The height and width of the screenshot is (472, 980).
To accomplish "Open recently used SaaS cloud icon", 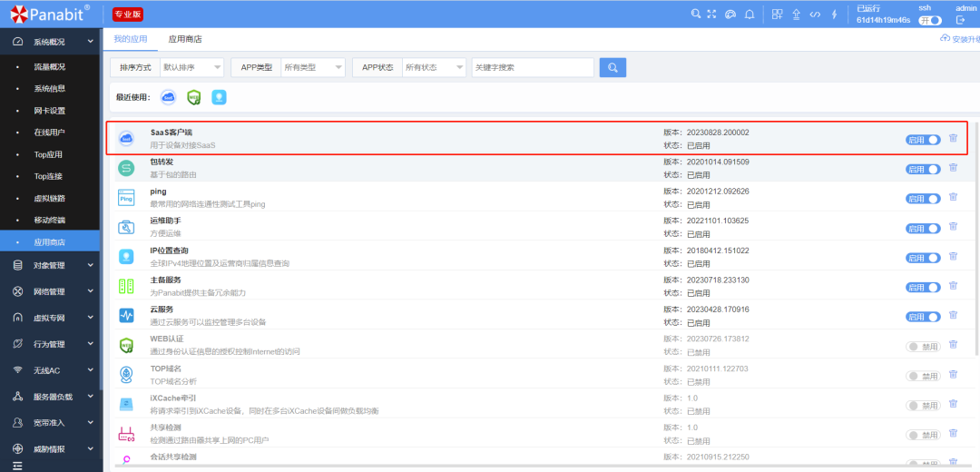I will [168, 97].
